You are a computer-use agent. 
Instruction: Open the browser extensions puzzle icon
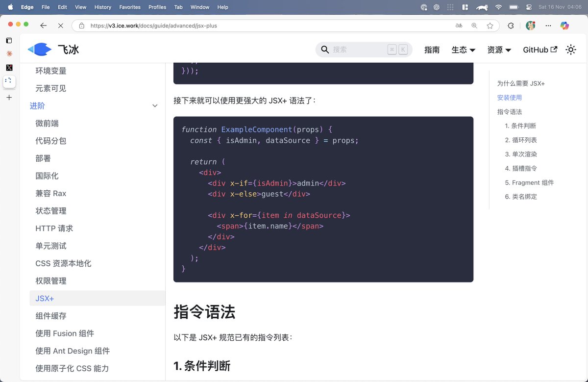511,25
